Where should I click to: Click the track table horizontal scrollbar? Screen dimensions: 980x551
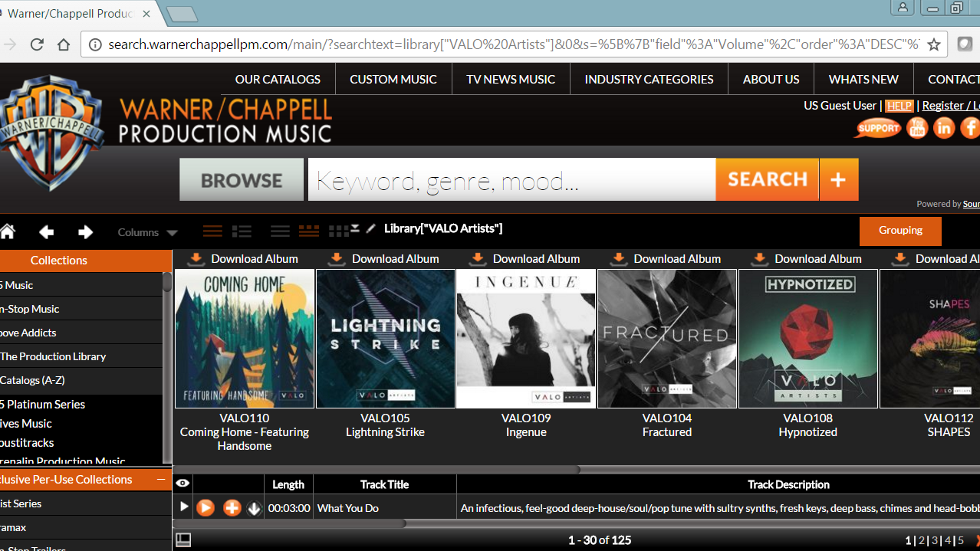tap(289, 523)
